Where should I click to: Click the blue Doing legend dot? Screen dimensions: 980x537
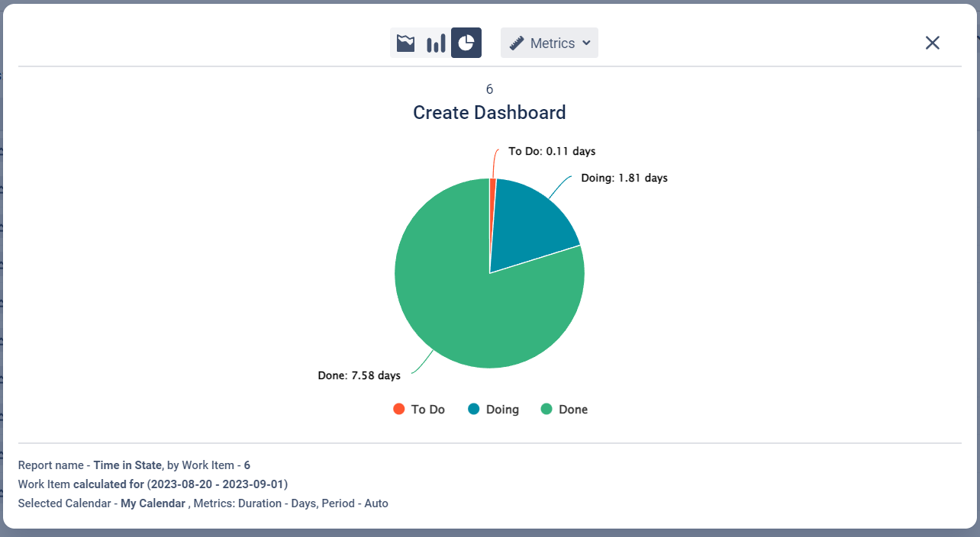point(473,409)
